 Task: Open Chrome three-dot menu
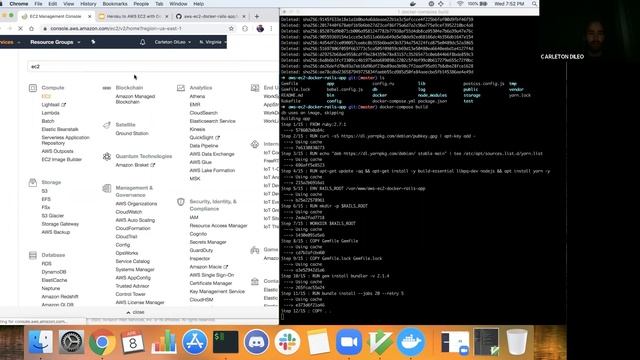point(271,29)
